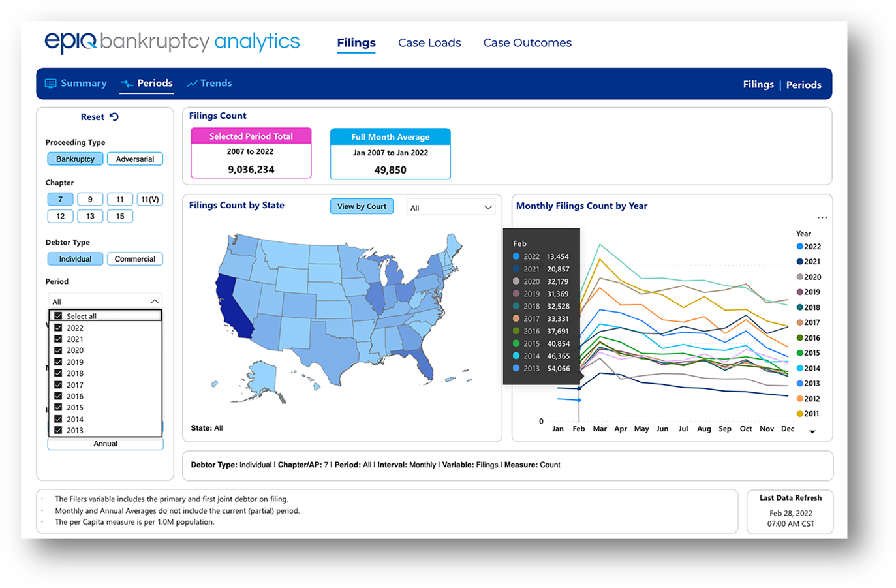Toggle the Select all checkbox
The width and height of the screenshot is (896, 588).
click(59, 316)
